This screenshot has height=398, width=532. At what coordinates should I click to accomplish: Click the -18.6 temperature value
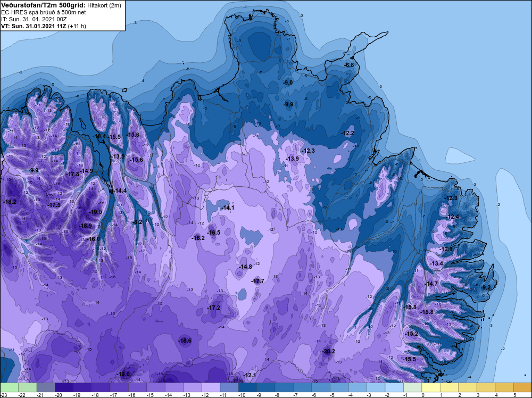click(185, 341)
